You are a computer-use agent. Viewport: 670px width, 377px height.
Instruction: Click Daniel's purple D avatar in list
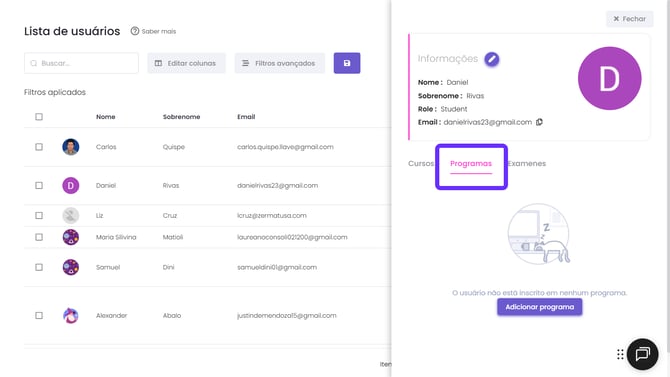71,186
